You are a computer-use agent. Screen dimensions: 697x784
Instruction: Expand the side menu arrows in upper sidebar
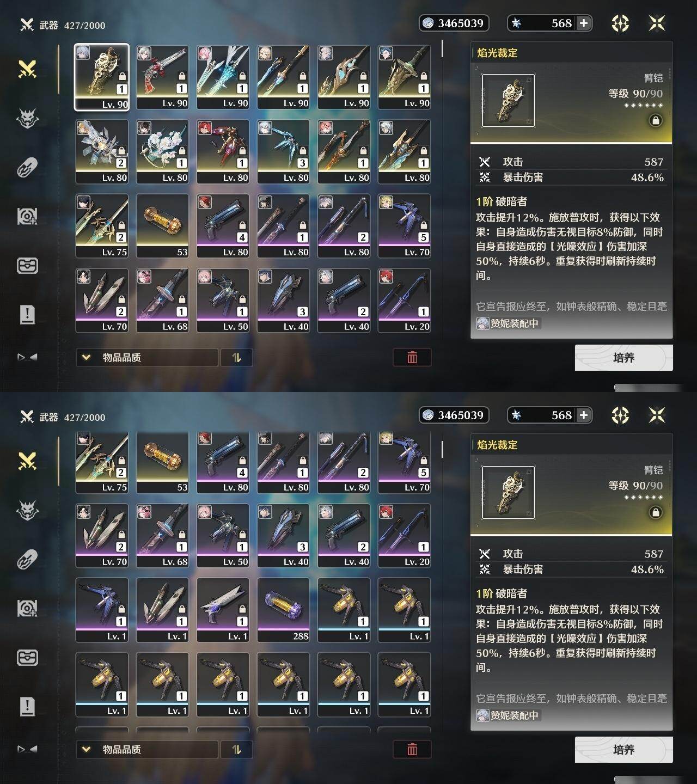27,357
